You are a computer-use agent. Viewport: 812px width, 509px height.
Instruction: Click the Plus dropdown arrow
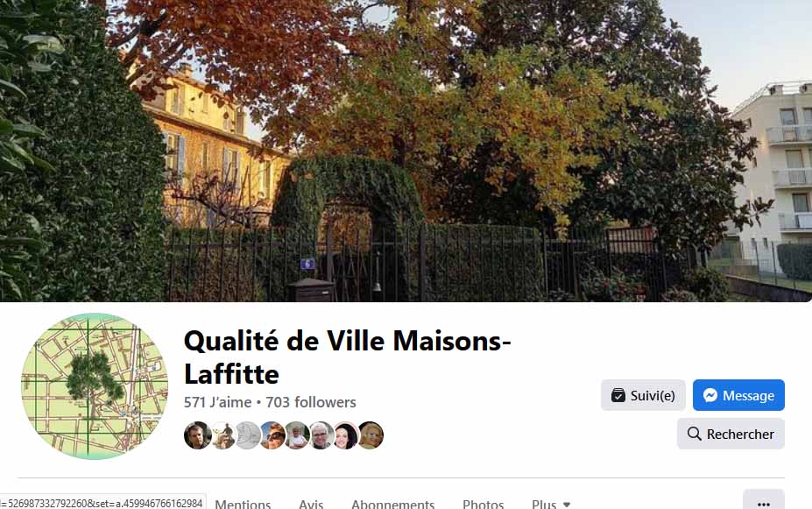click(567, 504)
